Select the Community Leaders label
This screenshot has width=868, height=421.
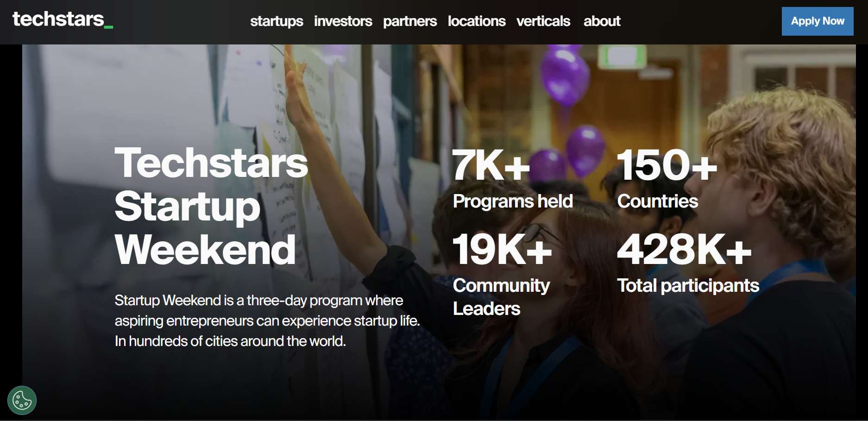tap(501, 297)
